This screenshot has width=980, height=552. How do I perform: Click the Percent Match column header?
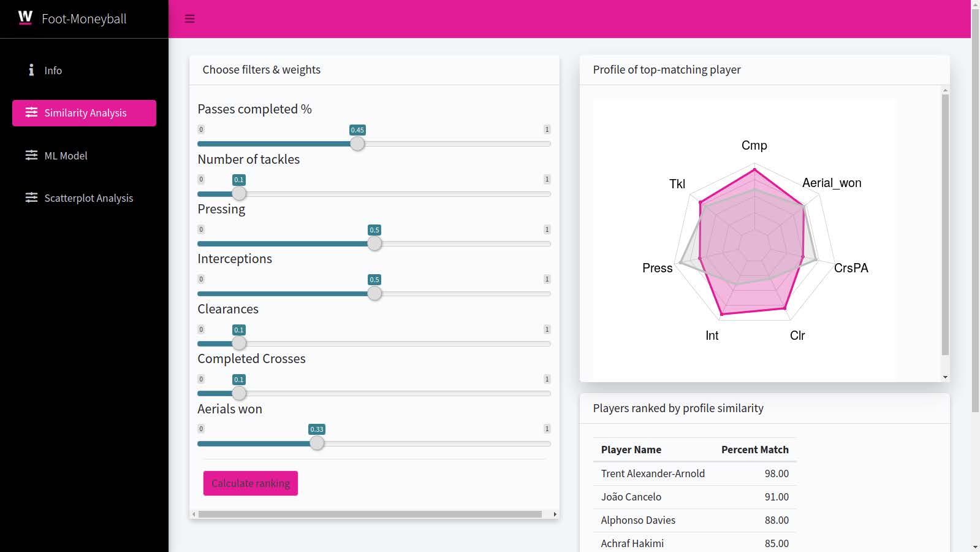tap(755, 450)
